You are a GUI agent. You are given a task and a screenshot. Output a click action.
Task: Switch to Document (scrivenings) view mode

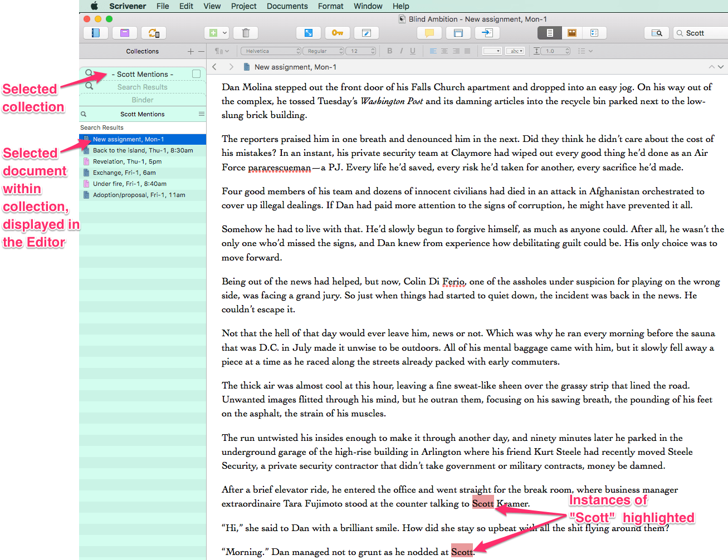pos(550,33)
